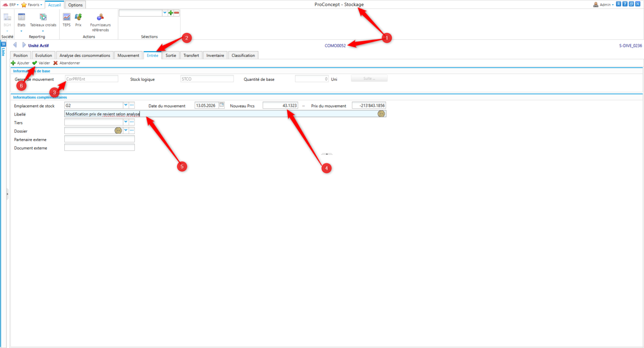Viewport: 644px width, 348px height.
Task: Open the Etats reporting menu
Action: tap(21, 22)
